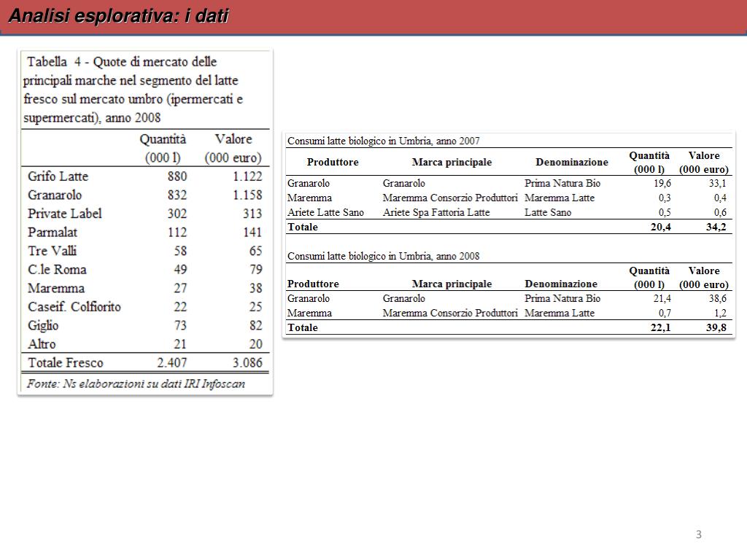The image size is (747, 560).
Task: Click Parmalat value 141
Action: click(x=252, y=232)
